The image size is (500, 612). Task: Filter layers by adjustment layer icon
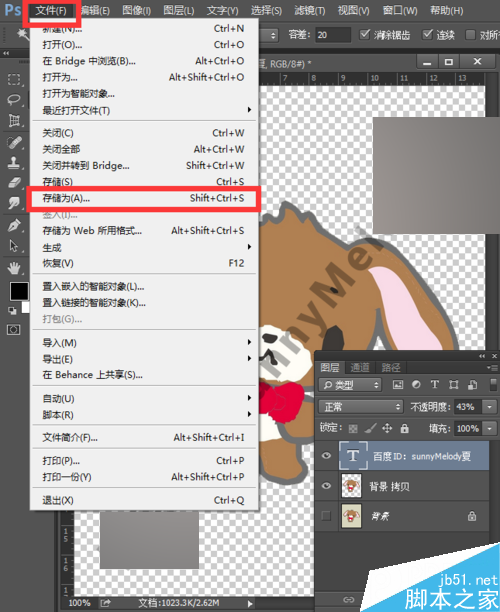point(416,385)
